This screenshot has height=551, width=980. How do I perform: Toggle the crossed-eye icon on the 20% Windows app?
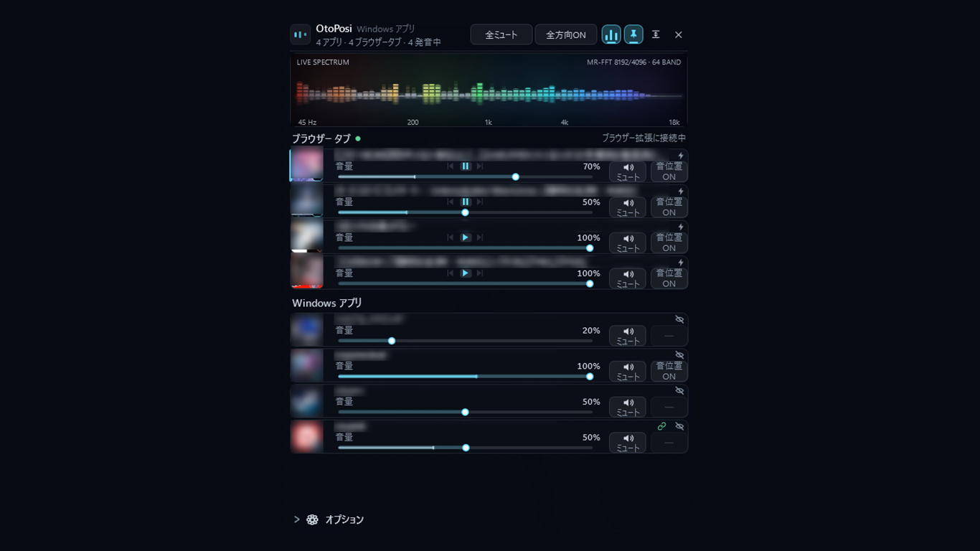click(x=679, y=319)
